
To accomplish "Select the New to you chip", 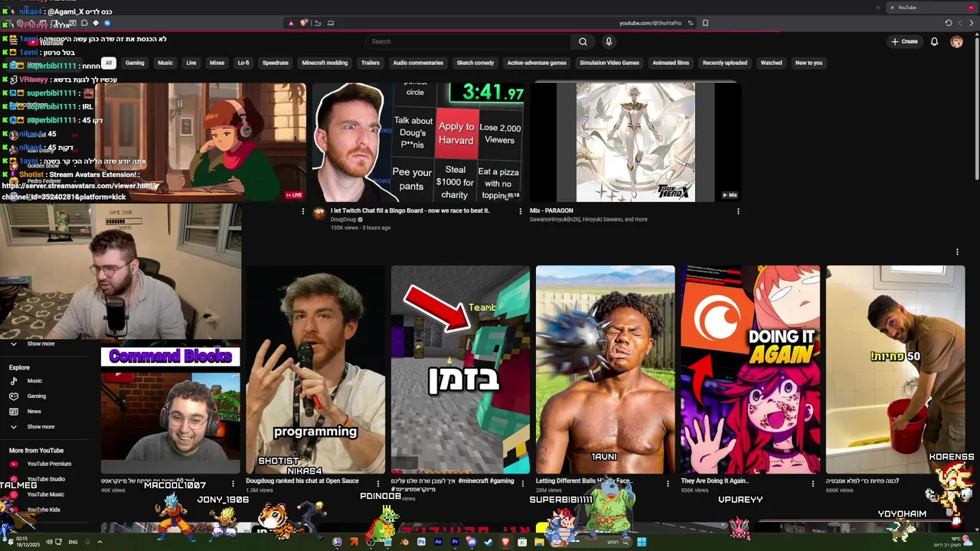I will tap(808, 63).
